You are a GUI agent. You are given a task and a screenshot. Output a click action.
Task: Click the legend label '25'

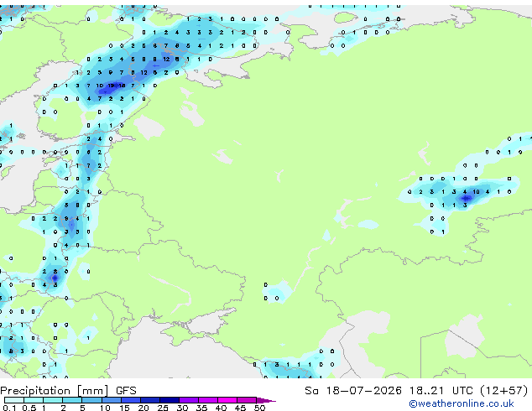163,408
